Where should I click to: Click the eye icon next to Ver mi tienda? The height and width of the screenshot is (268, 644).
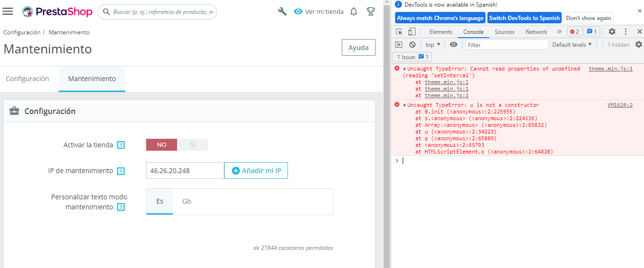coord(298,11)
